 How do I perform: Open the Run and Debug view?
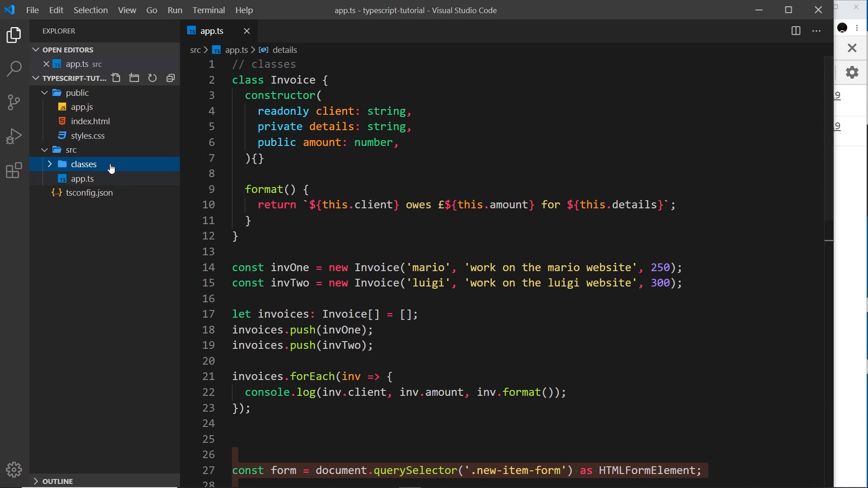14,136
